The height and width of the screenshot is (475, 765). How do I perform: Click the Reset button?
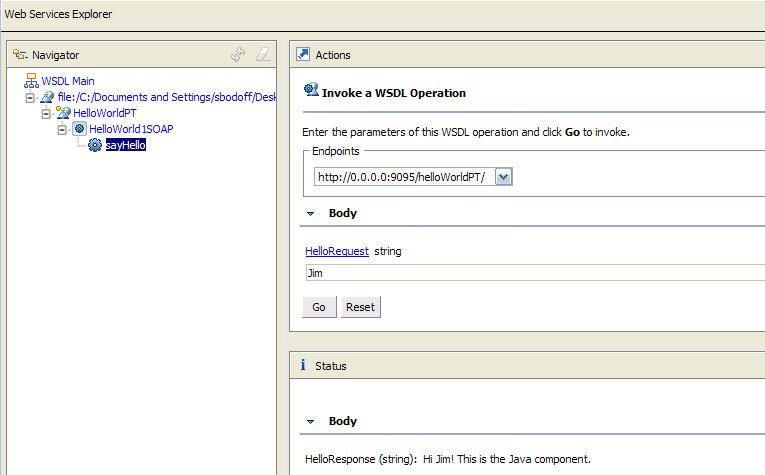tap(360, 307)
